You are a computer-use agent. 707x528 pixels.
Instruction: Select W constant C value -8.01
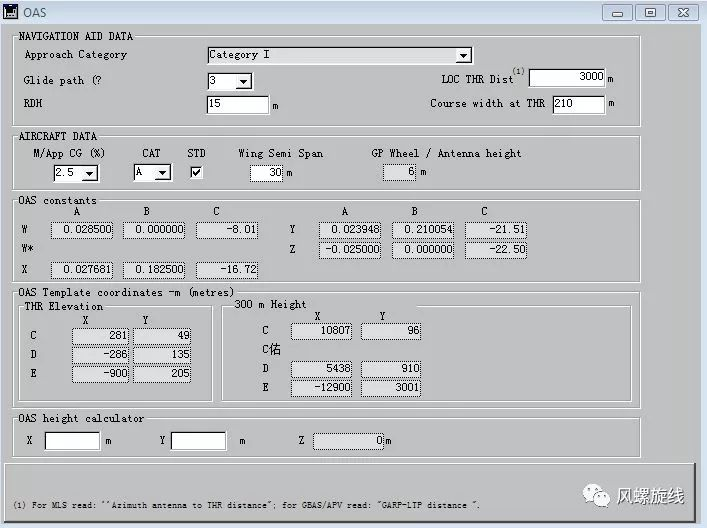click(227, 230)
